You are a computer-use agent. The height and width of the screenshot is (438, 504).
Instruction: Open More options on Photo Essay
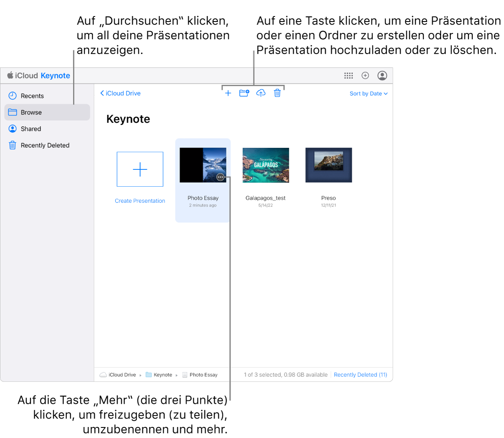[220, 177]
